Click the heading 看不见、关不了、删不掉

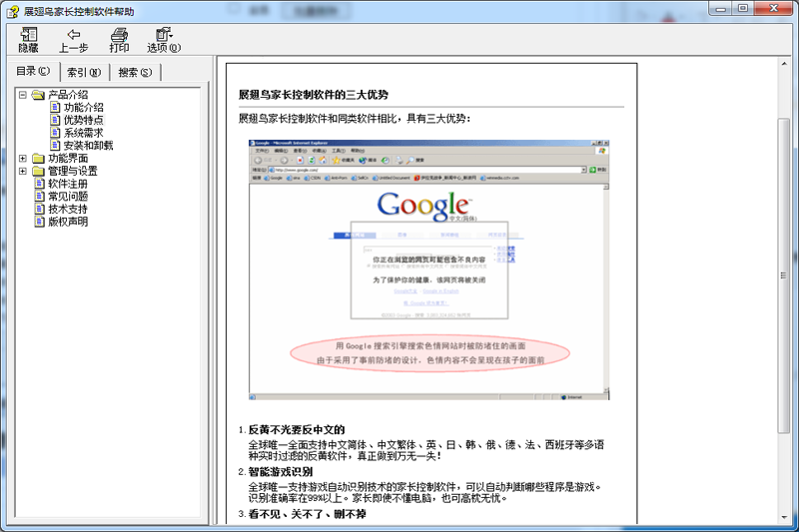(x=308, y=514)
